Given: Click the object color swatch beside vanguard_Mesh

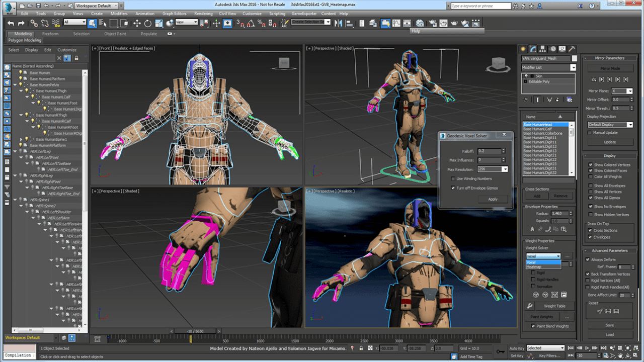Looking at the screenshot, I should tap(575, 58).
